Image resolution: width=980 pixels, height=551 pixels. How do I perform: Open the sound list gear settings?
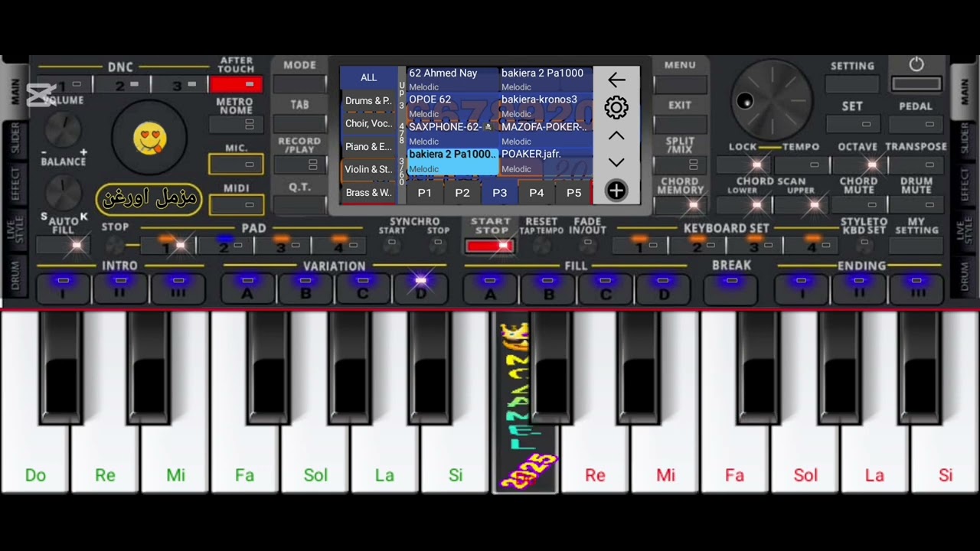(616, 108)
